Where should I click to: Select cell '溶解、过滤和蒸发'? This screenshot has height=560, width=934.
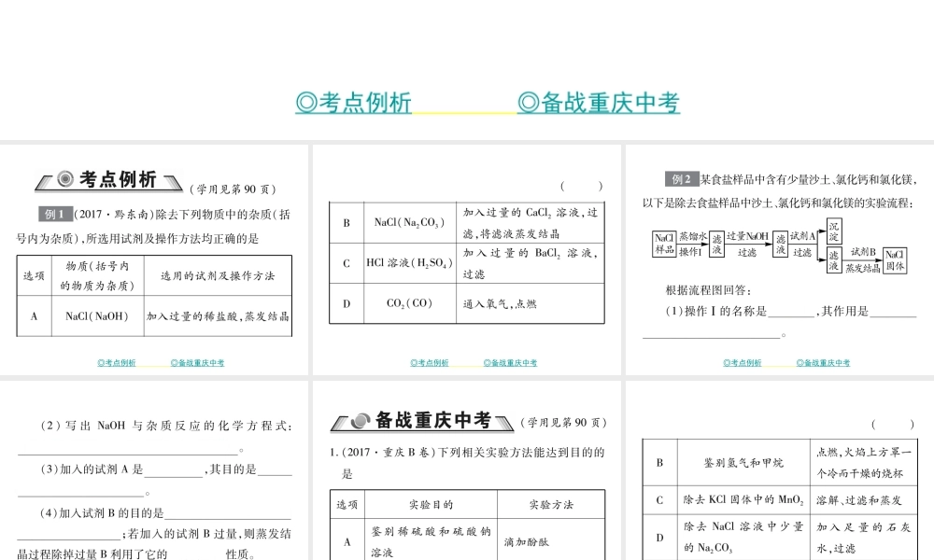click(x=864, y=500)
